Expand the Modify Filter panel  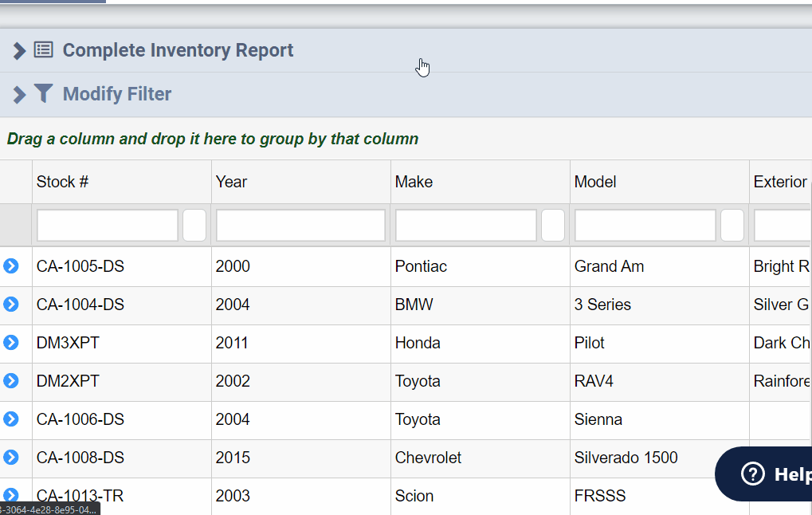point(18,93)
